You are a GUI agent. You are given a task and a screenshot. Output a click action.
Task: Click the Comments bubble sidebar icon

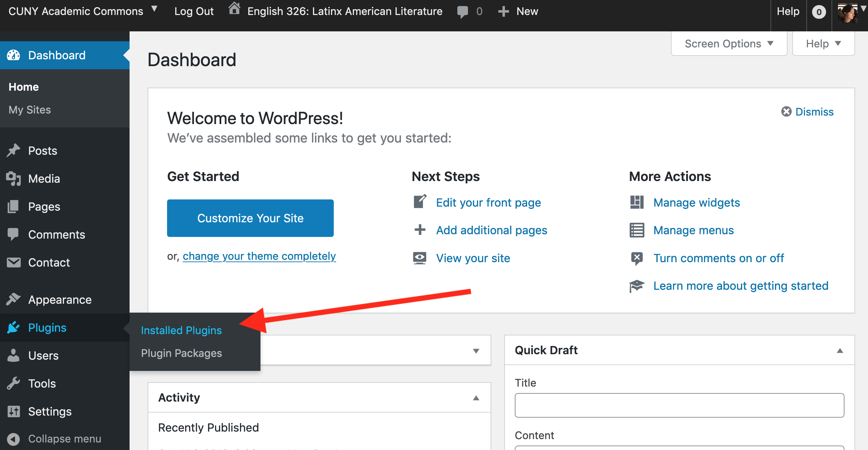click(13, 234)
